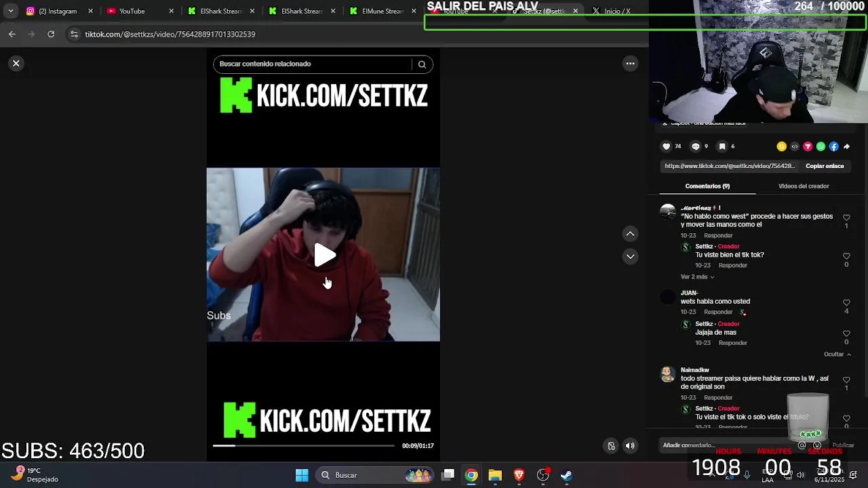The width and height of the screenshot is (868, 488).
Task: Like 'Tu viste bien el tik tok?' reply
Action: [x=846, y=256]
